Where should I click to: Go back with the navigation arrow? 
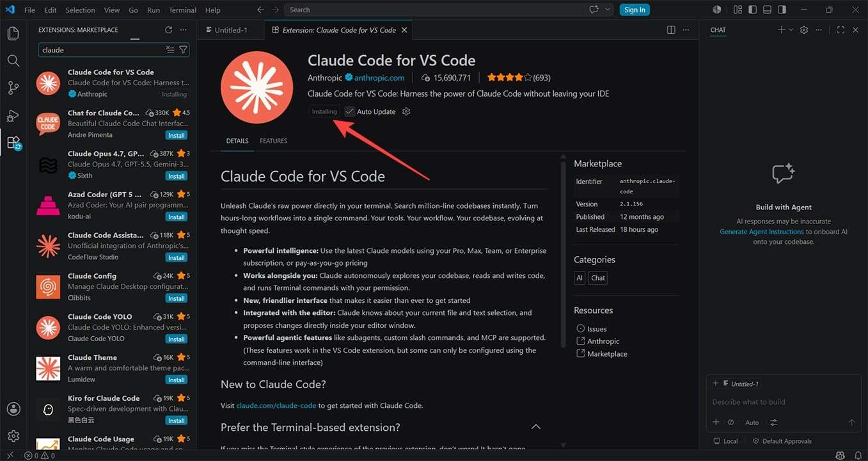pos(260,10)
